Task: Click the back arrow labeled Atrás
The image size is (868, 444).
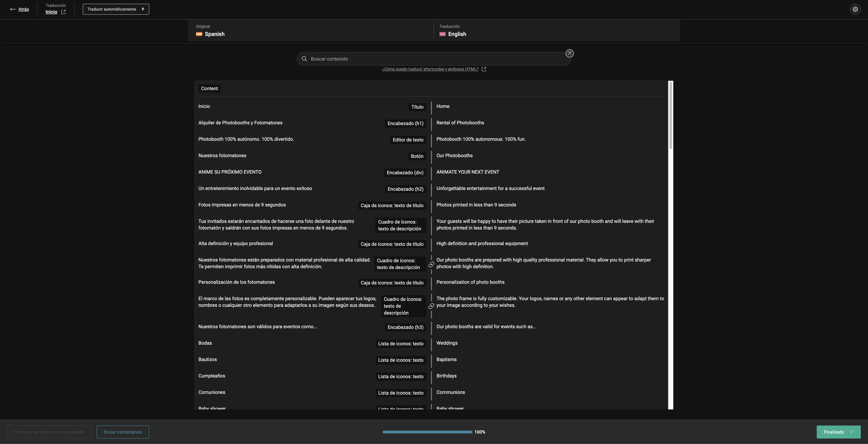Action: [x=19, y=9]
